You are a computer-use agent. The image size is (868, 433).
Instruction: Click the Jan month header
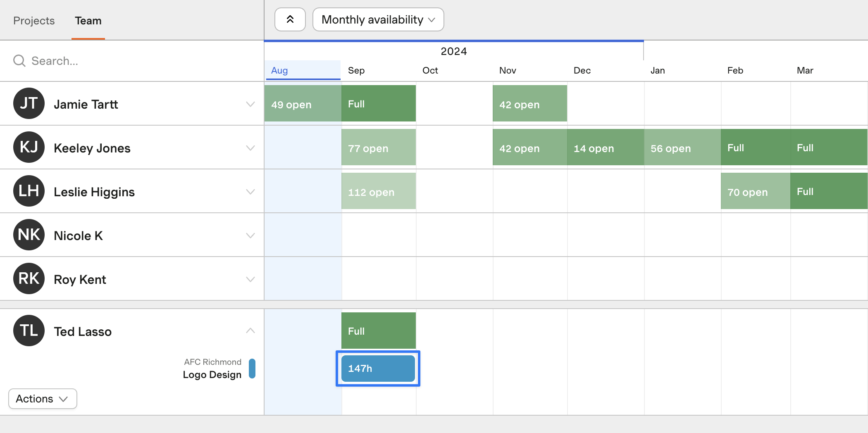(658, 70)
